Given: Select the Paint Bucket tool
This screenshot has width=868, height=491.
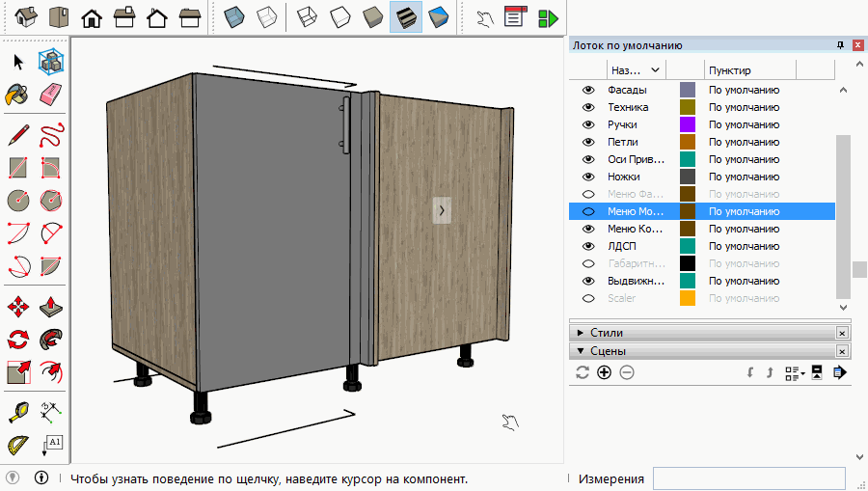Looking at the screenshot, I should [17, 95].
